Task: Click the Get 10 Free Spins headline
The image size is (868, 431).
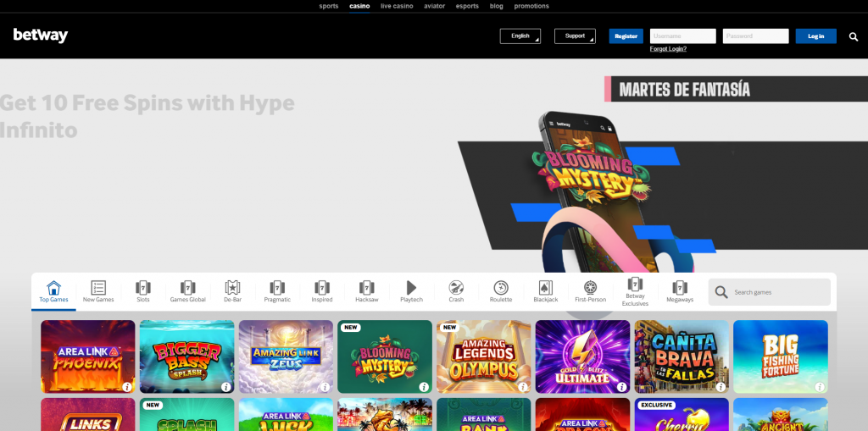Action: pyautogui.click(x=147, y=117)
